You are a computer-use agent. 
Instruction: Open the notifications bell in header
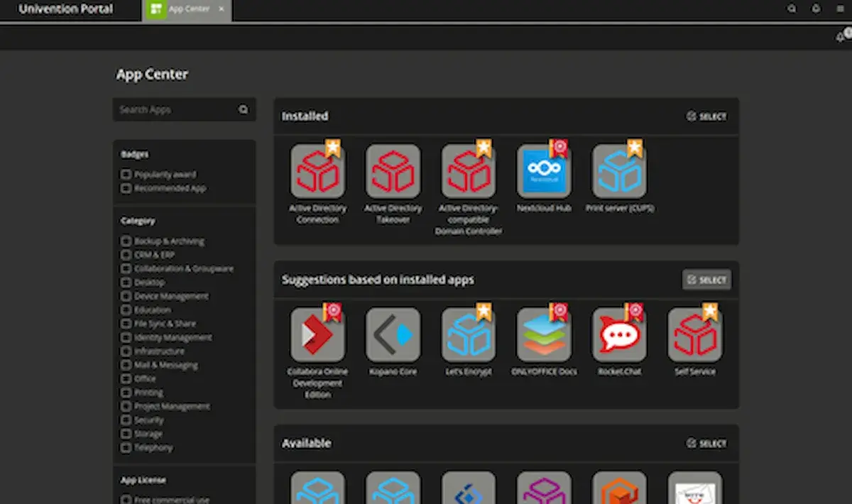[816, 9]
